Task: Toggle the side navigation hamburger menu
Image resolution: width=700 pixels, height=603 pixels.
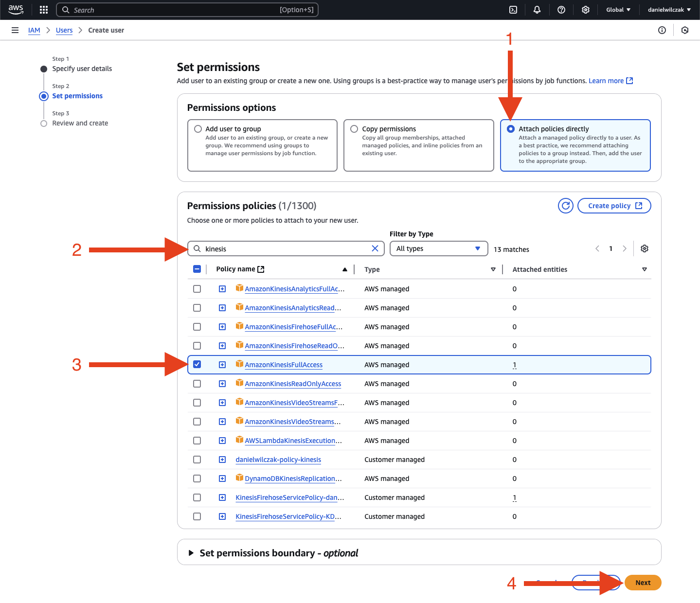Action: (15, 30)
